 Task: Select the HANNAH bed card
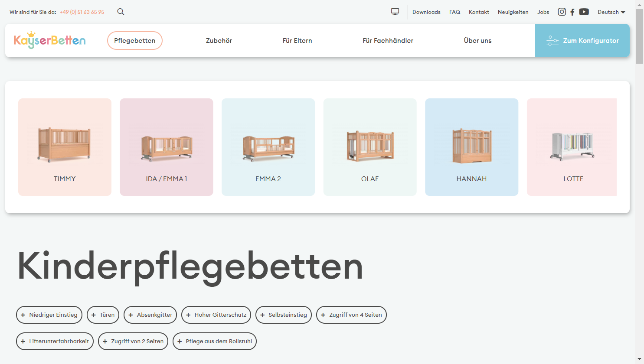pos(472,147)
